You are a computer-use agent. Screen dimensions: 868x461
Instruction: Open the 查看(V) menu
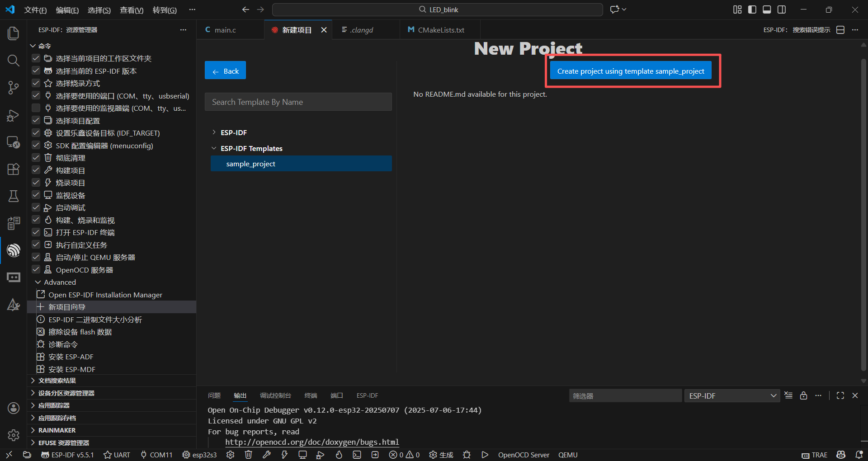(x=132, y=10)
